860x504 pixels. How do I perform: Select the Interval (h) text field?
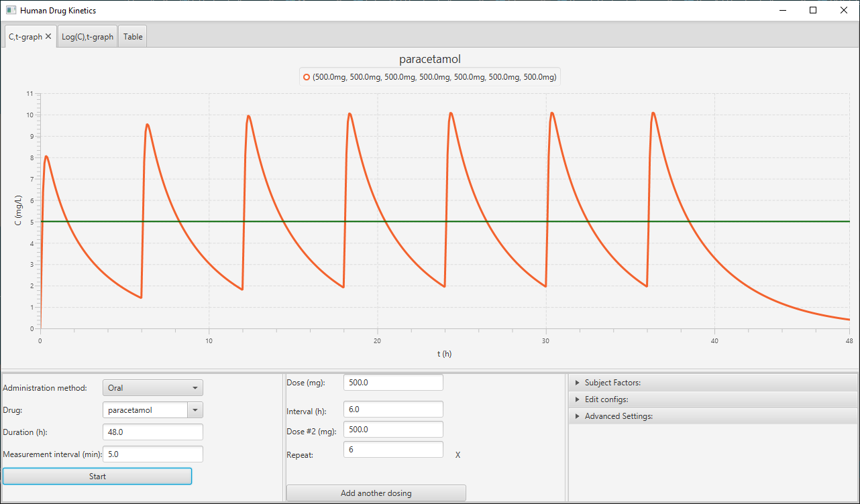[x=393, y=409]
